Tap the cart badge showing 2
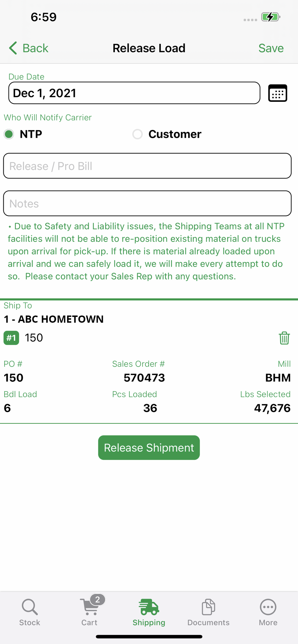The width and height of the screenshot is (298, 644). click(97, 599)
